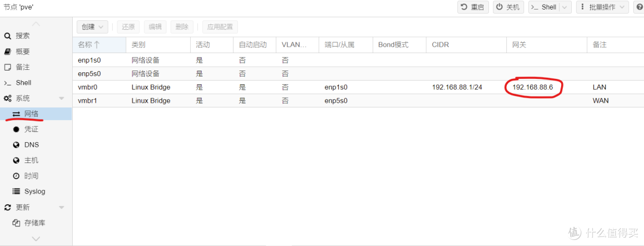
Task: Click the 删除 remove button
Action: click(x=181, y=27)
